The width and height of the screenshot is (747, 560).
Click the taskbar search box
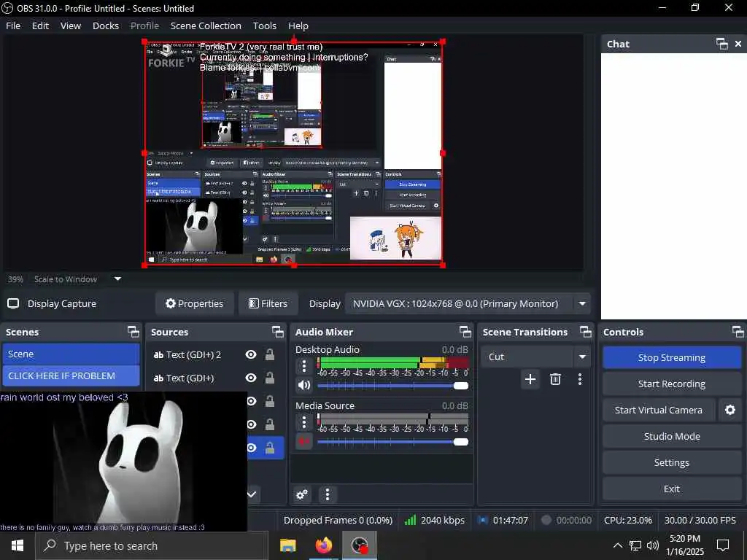[152, 545]
